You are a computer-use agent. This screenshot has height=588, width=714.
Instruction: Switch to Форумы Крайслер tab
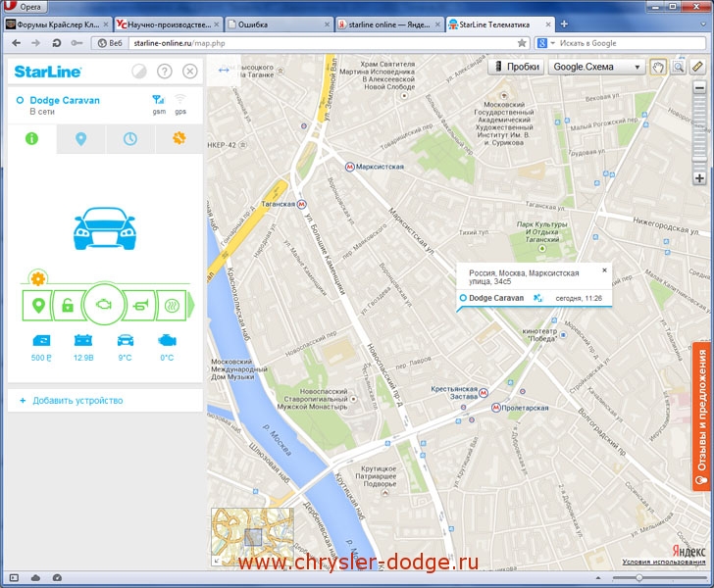coord(57,24)
